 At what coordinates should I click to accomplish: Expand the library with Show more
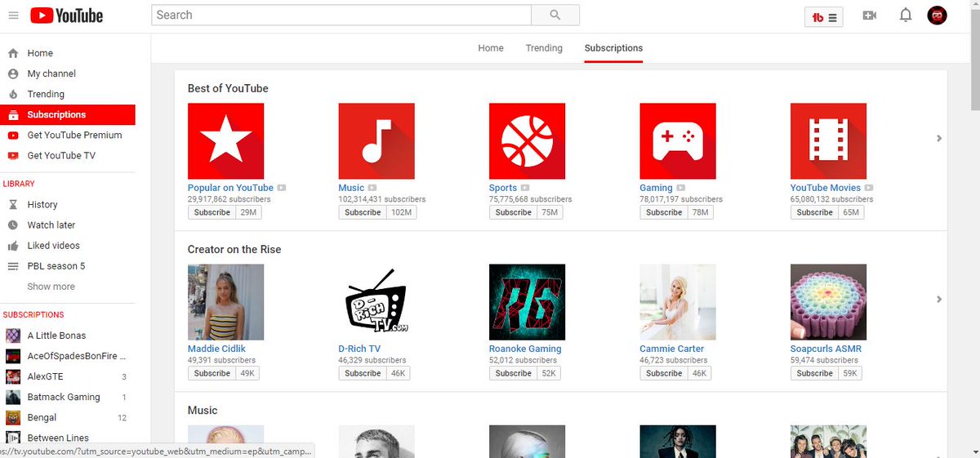[x=51, y=287]
